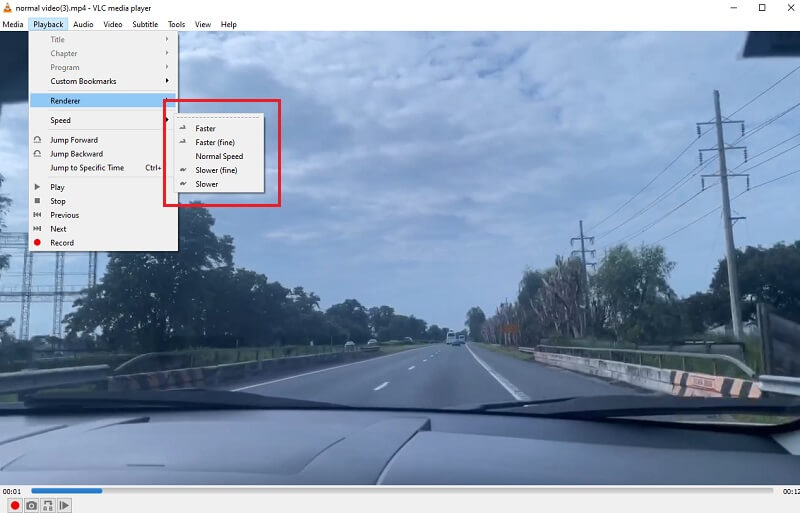Take a snapshot with the camera icon
Viewport: 800px width, 513px height.
coord(31,505)
